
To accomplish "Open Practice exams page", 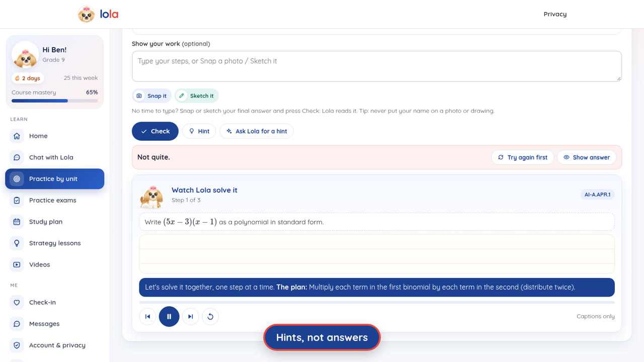I will click(x=55, y=200).
